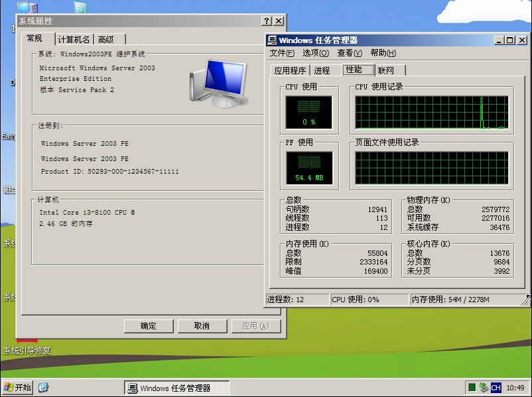
Task: Open the 查看(V) menu
Action: point(350,53)
